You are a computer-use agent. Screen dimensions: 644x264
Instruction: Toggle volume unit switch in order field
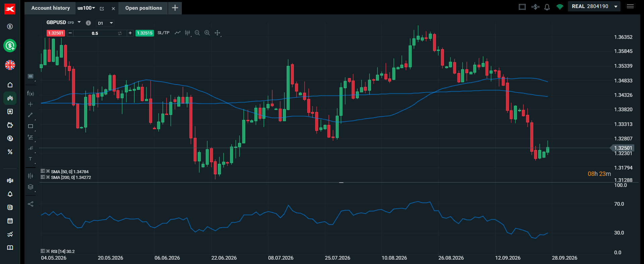120,33
